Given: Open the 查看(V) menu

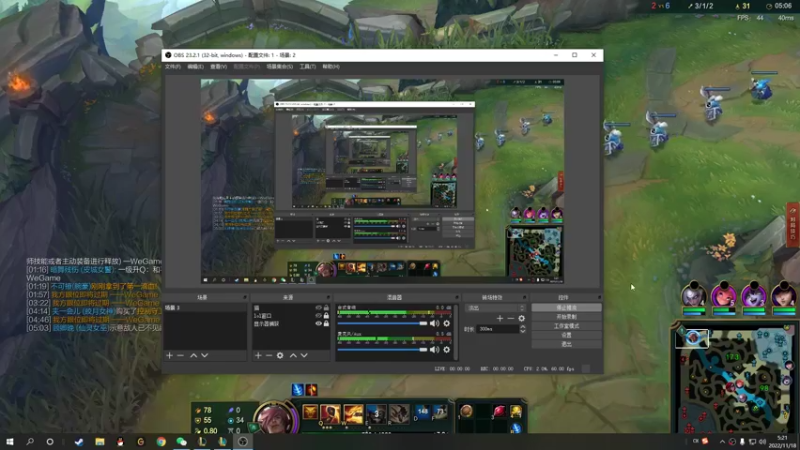Looking at the screenshot, I should tap(218, 67).
